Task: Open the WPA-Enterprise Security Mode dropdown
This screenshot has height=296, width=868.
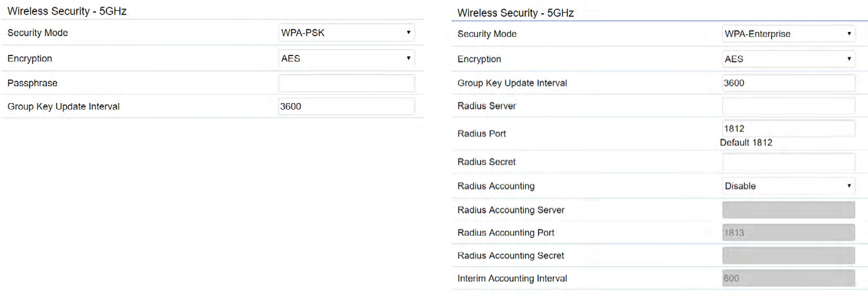Action: tap(788, 34)
